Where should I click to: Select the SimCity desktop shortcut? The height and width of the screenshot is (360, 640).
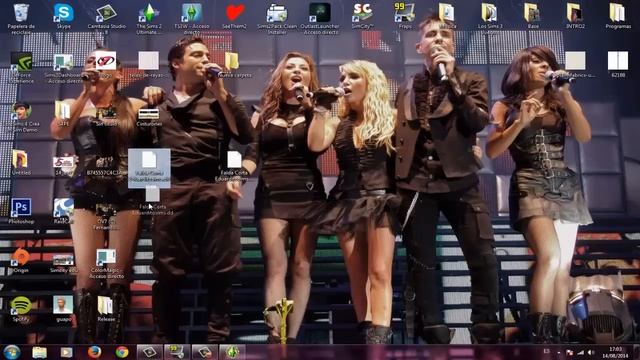[x=362, y=16]
